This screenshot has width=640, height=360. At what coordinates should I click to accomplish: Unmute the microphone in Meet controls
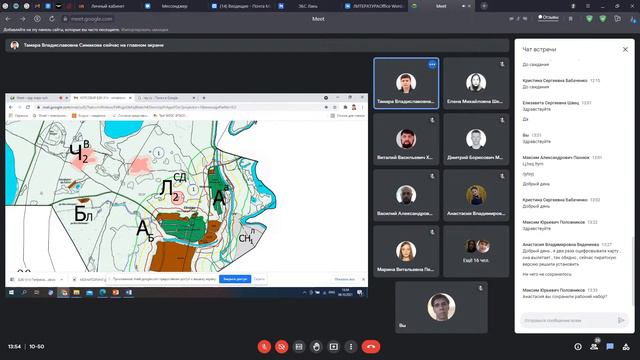[x=264, y=347]
